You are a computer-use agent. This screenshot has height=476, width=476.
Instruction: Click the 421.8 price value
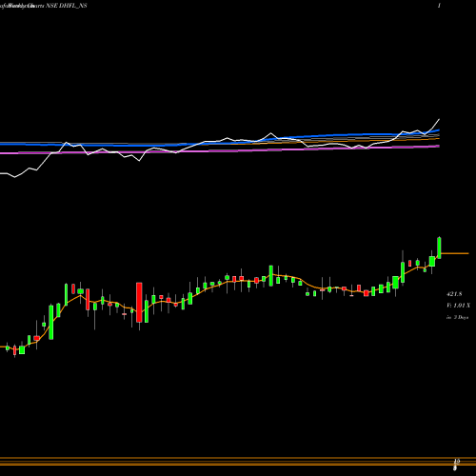click(454, 294)
